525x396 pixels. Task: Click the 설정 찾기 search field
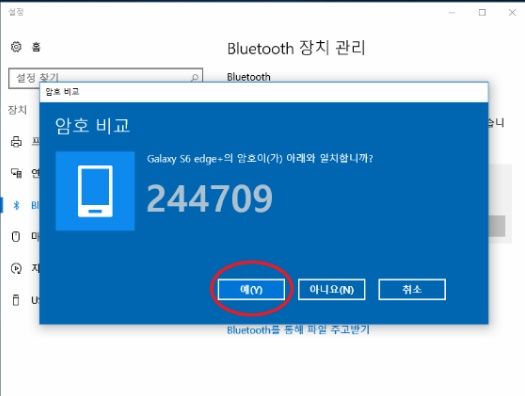click(105, 78)
